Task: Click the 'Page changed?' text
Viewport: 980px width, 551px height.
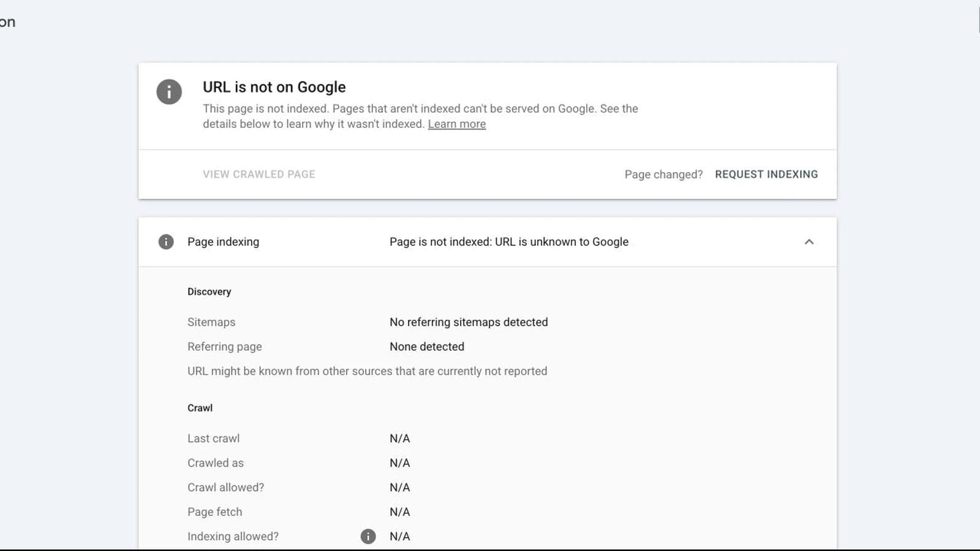Action: 664,174
